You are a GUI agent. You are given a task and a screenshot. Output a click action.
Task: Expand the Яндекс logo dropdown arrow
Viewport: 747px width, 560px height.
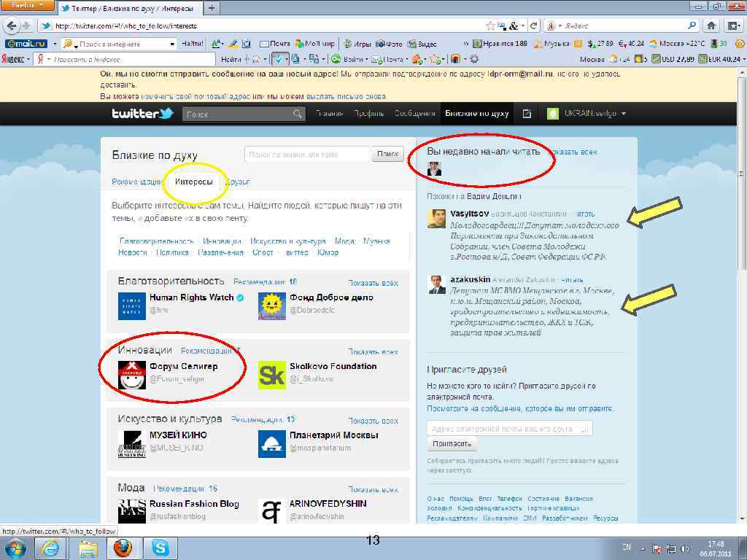(x=28, y=59)
